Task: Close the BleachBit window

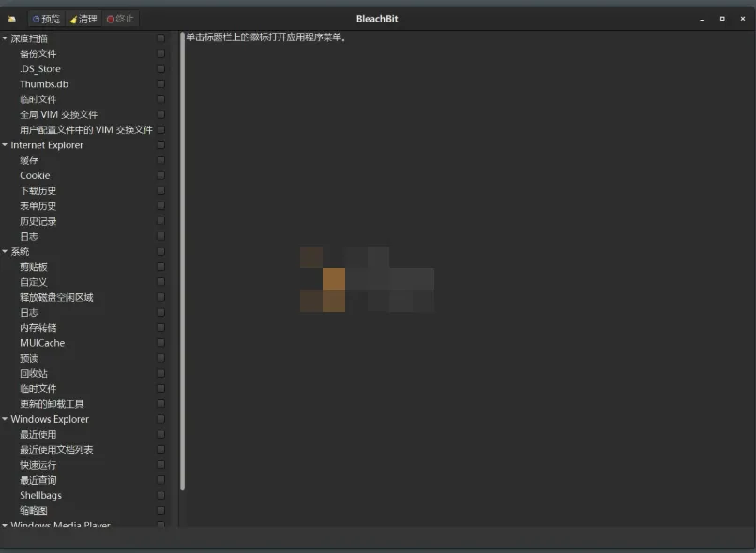Action: pyautogui.click(x=743, y=19)
